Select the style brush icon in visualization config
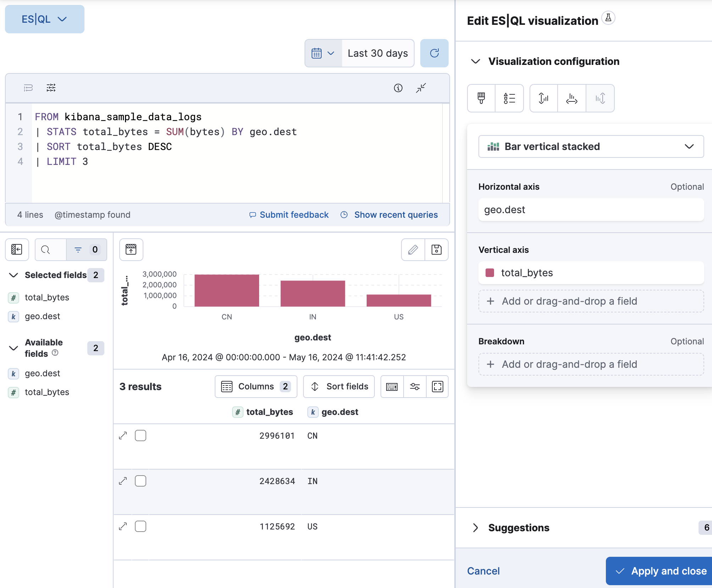712x588 pixels. point(481,98)
